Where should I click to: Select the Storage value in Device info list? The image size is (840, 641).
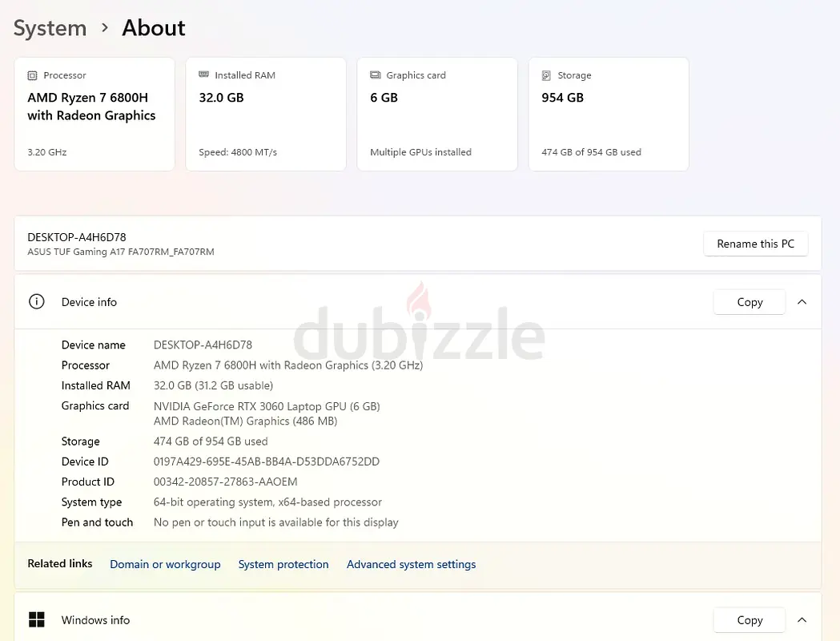point(211,441)
